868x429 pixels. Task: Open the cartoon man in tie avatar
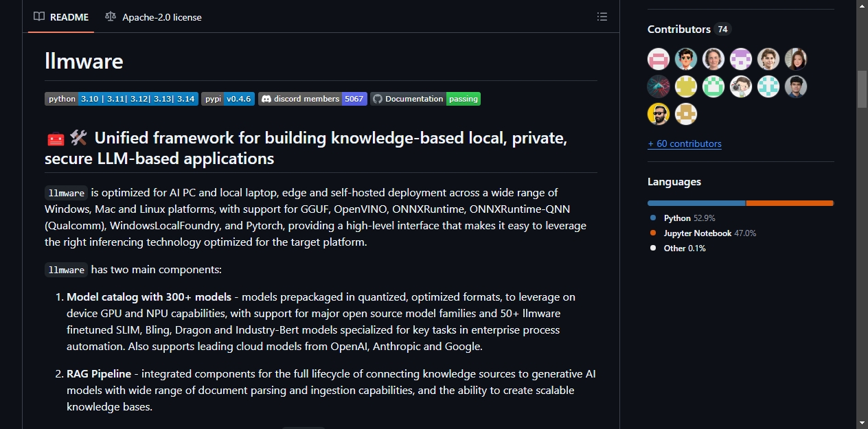point(686,59)
